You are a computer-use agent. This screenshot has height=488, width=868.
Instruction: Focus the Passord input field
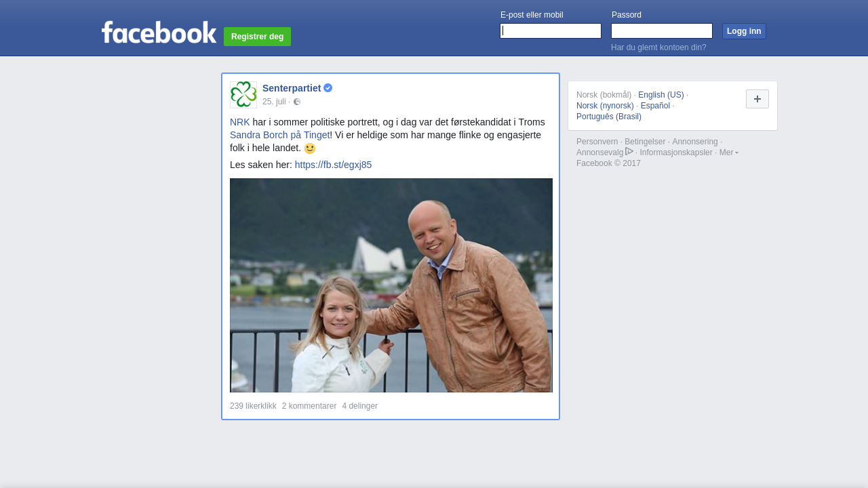662,31
